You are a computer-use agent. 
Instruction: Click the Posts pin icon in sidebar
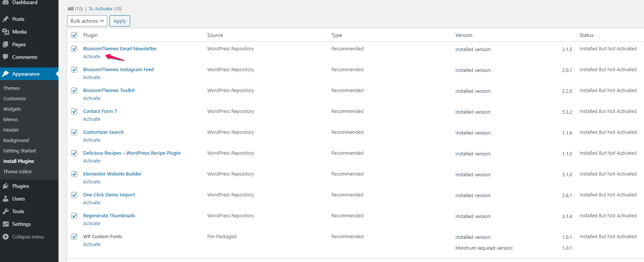tap(6, 19)
